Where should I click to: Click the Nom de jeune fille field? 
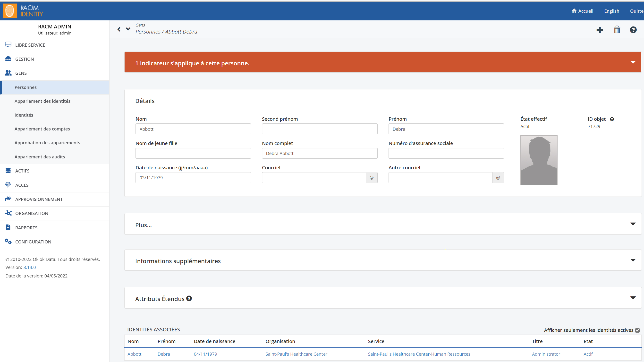point(193,153)
